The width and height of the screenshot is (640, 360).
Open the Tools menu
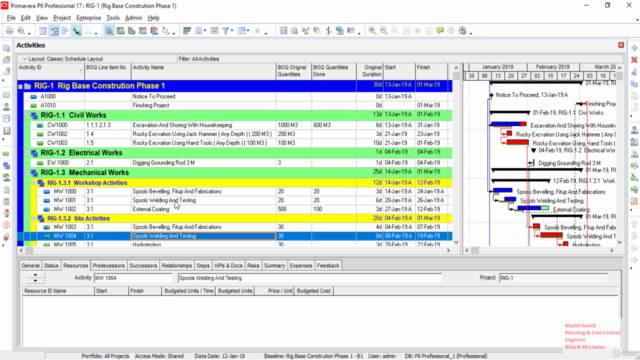click(113, 18)
